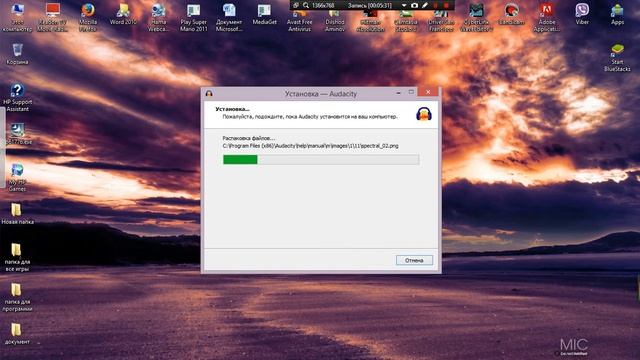This screenshot has height=360, width=640.
Task: Click the installer title bar Audacity icon
Action: click(x=209, y=94)
